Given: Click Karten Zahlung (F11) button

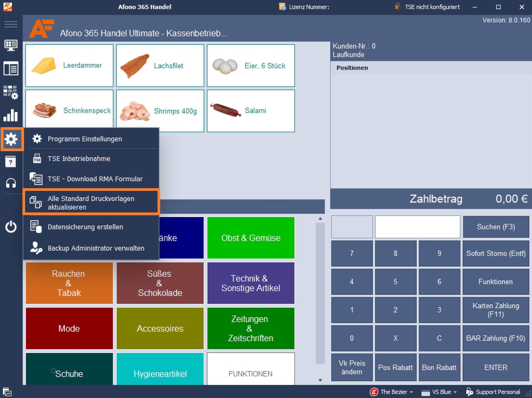Looking at the screenshot, I should pos(496,310).
